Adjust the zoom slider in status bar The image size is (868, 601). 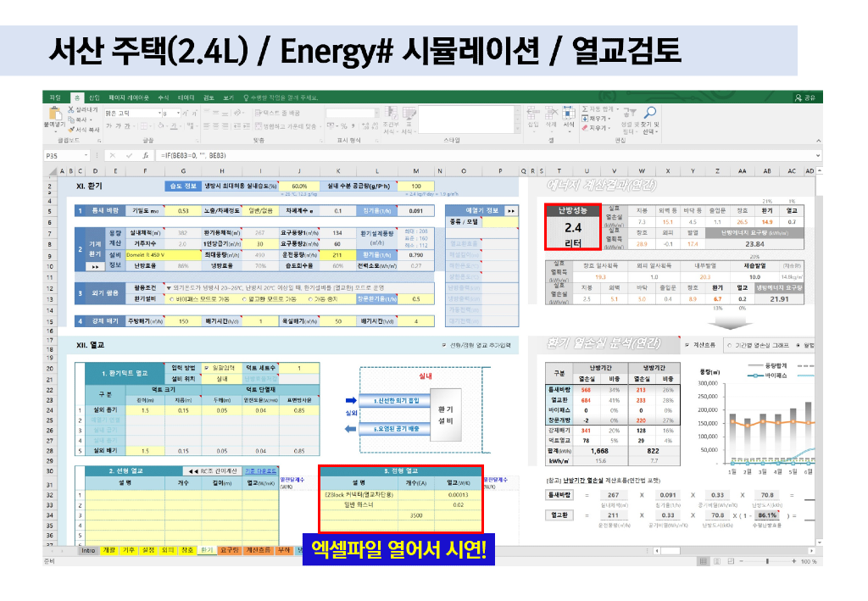[767, 561]
